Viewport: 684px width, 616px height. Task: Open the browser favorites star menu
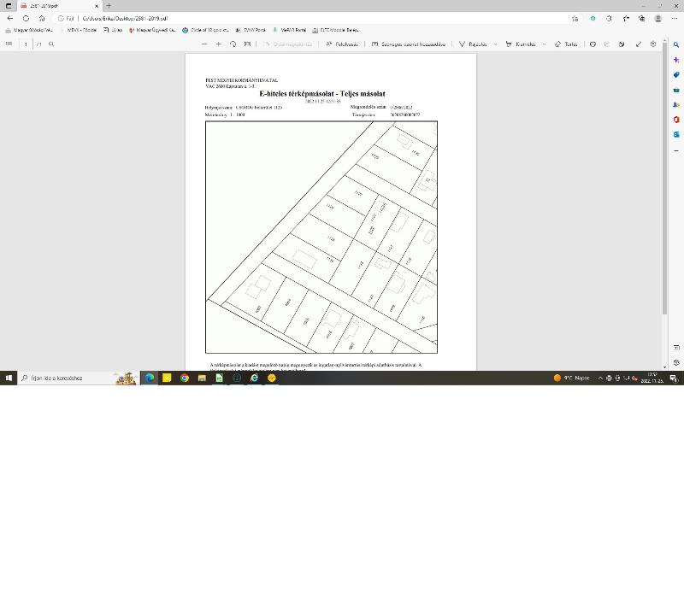click(626, 18)
